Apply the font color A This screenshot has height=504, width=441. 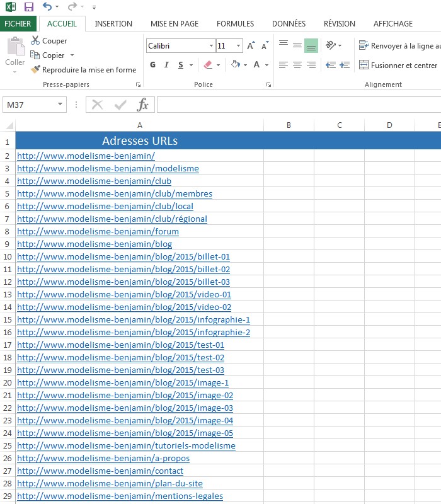coord(256,65)
